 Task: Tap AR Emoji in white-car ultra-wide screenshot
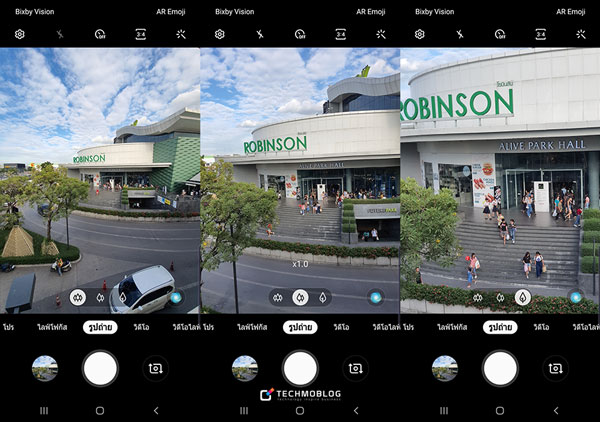pos(170,12)
